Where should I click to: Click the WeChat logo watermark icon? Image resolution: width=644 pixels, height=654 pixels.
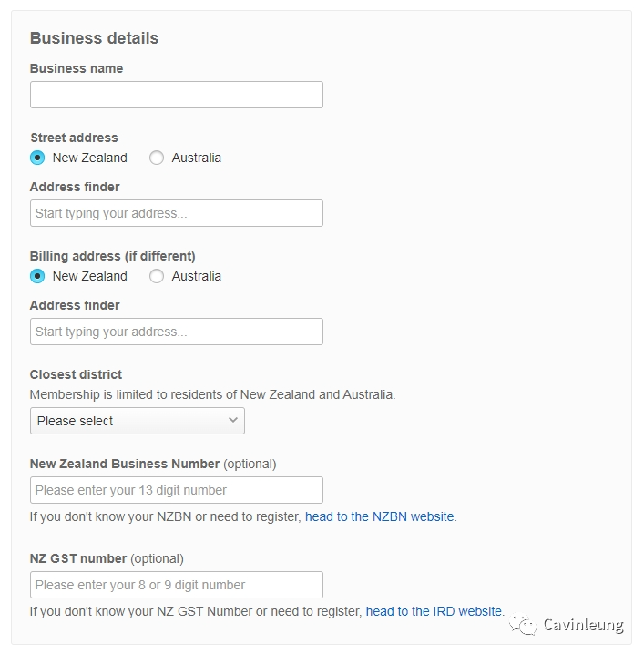(523, 625)
